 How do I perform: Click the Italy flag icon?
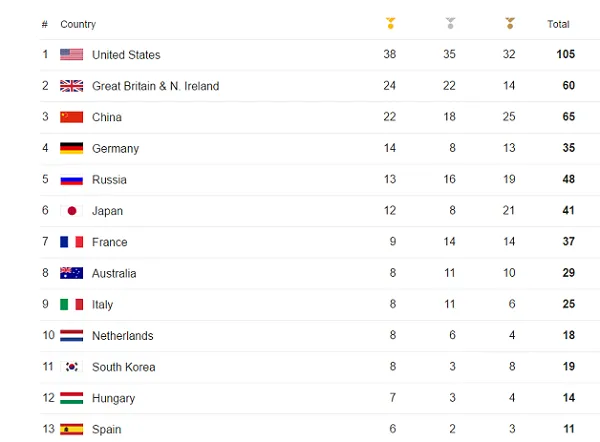tap(72, 304)
